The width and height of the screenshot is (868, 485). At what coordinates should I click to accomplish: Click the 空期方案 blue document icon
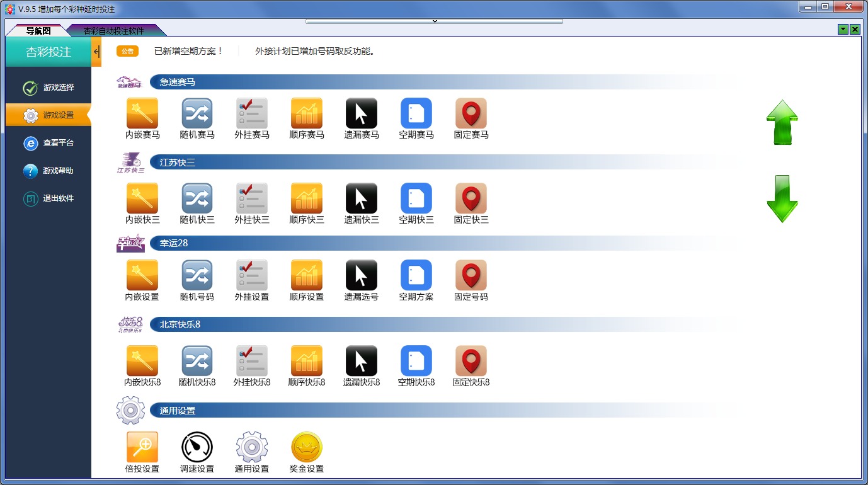(416, 275)
